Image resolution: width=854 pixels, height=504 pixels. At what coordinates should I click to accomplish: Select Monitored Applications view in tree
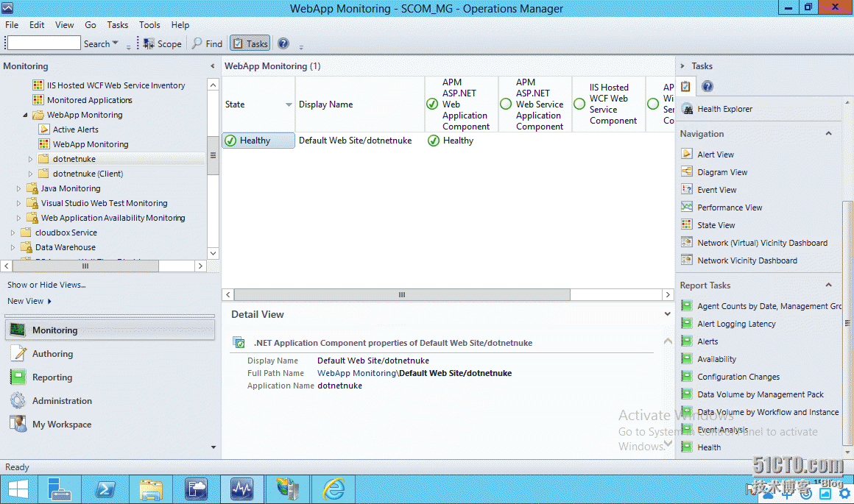89,100
